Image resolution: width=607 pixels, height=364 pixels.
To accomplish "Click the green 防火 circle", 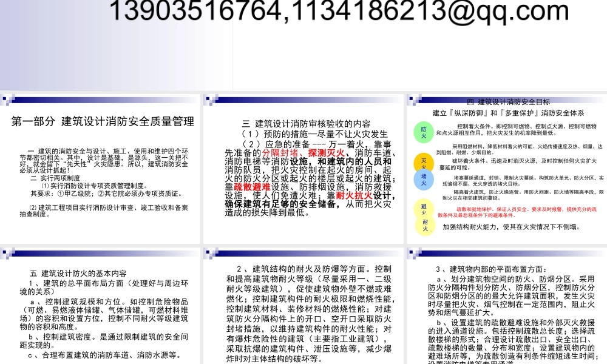I will 424,132.
